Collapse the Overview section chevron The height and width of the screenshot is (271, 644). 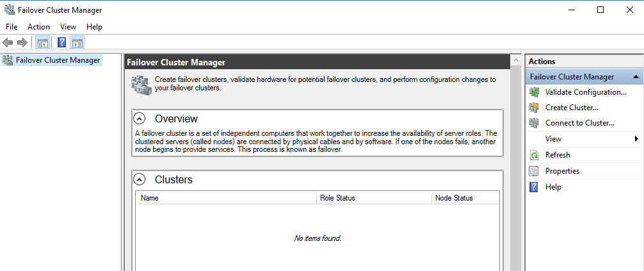point(140,119)
